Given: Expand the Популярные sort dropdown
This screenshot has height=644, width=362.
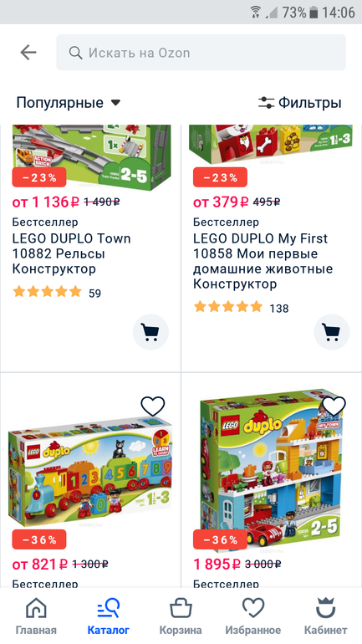Looking at the screenshot, I should (68, 102).
